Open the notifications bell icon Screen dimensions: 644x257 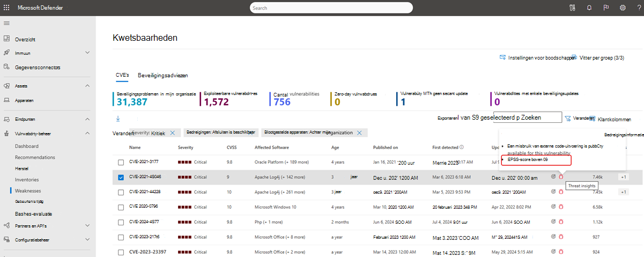click(589, 8)
